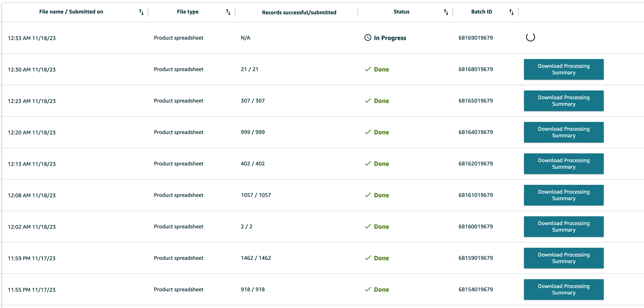
Task: Click batch ID 68162019679
Action: [476, 164]
